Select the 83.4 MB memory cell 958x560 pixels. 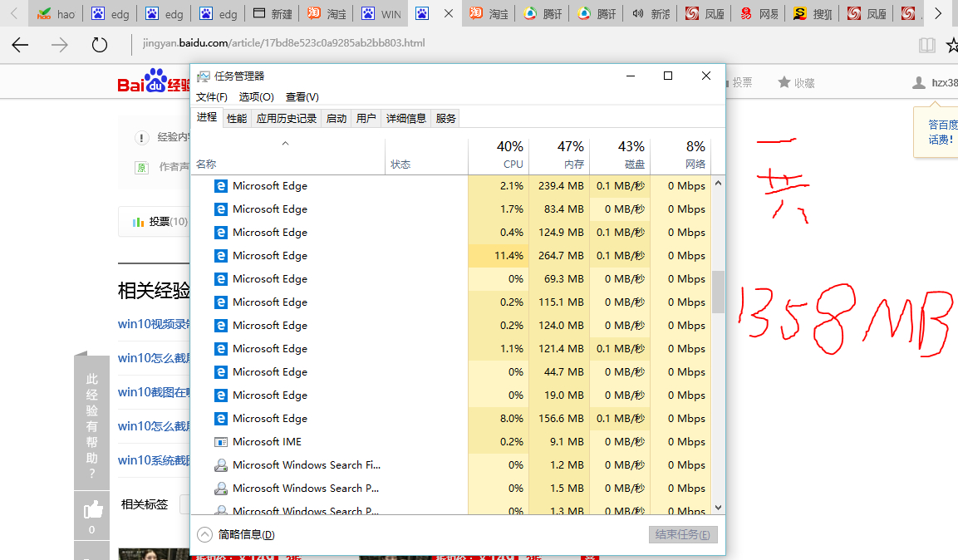tap(560, 209)
